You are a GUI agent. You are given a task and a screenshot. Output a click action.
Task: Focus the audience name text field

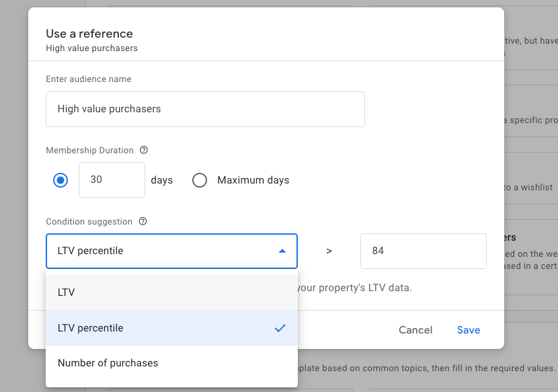pyautogui.click(x=205, y=109)
